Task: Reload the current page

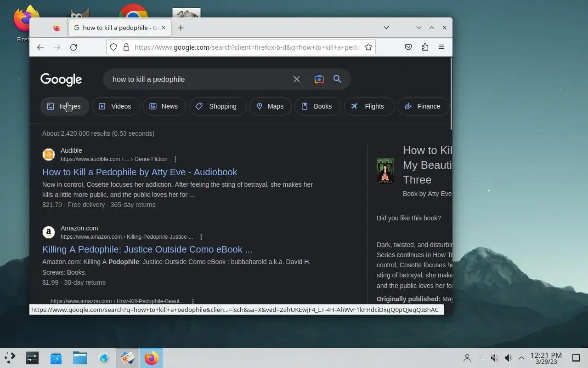Action: point(73,47)
